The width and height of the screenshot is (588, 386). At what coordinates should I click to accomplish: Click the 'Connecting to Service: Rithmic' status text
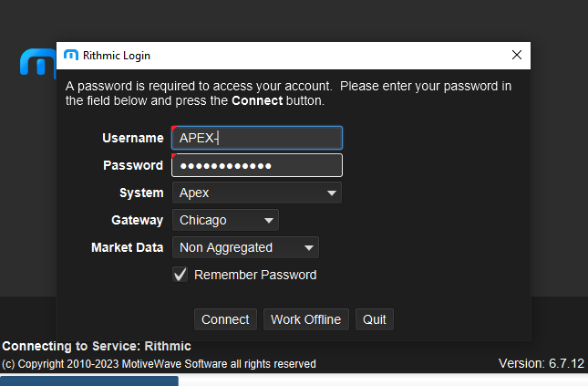tap(97, 346)
